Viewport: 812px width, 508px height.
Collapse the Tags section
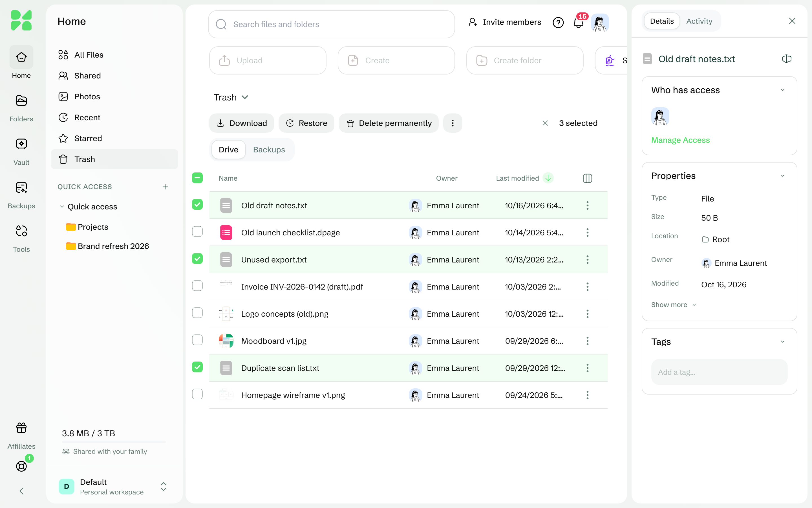[x=782, y=342]
